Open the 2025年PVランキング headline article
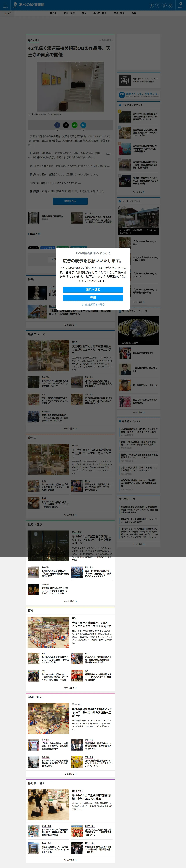 point(70,718)
